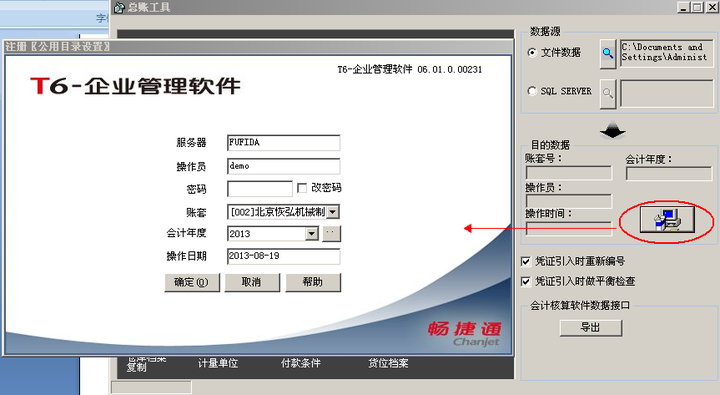The image size is (720, 395).
Task: Click the 取消 button
Action: pos(252,282)
